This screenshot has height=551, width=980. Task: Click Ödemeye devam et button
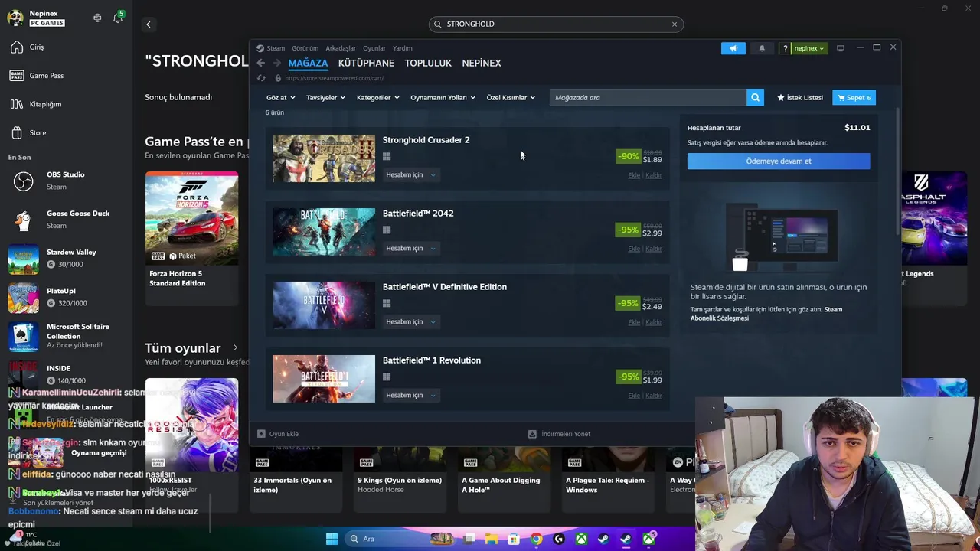tap(779, 161)
